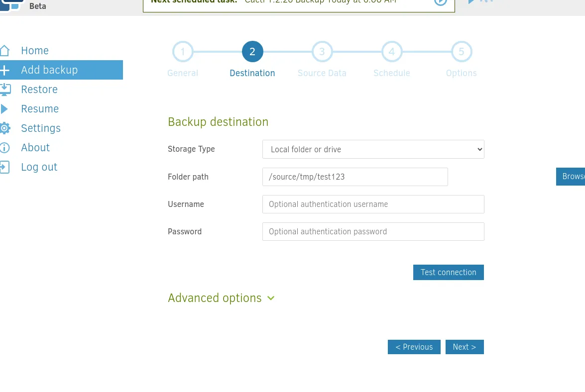Click the Resume play triangle icon
The height and width of the screenshot is (392, 585).
click(x=4, y=109)
